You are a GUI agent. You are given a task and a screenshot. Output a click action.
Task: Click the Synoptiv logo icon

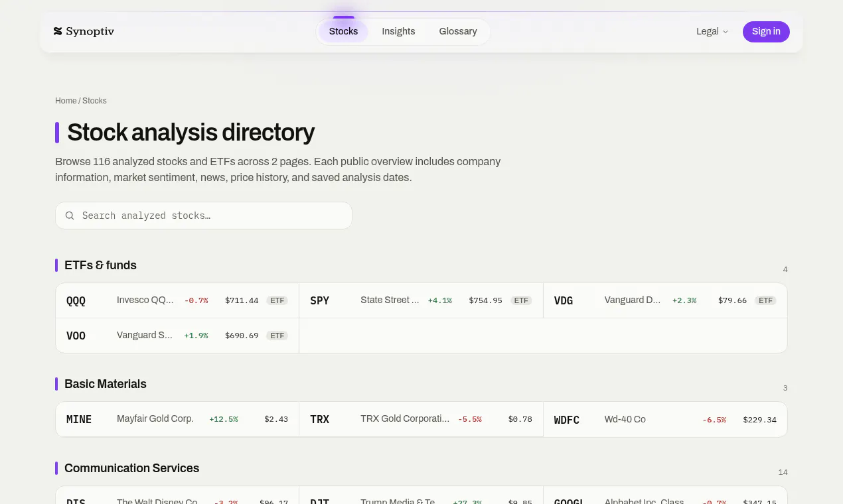click(x=58, y=31)
